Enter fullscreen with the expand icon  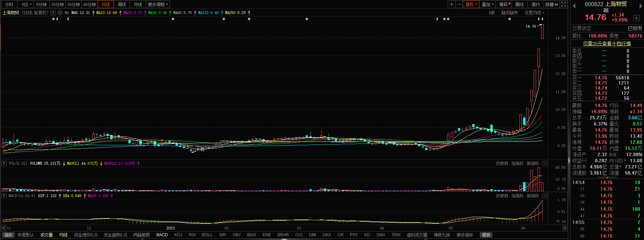(x=564, y=4)
